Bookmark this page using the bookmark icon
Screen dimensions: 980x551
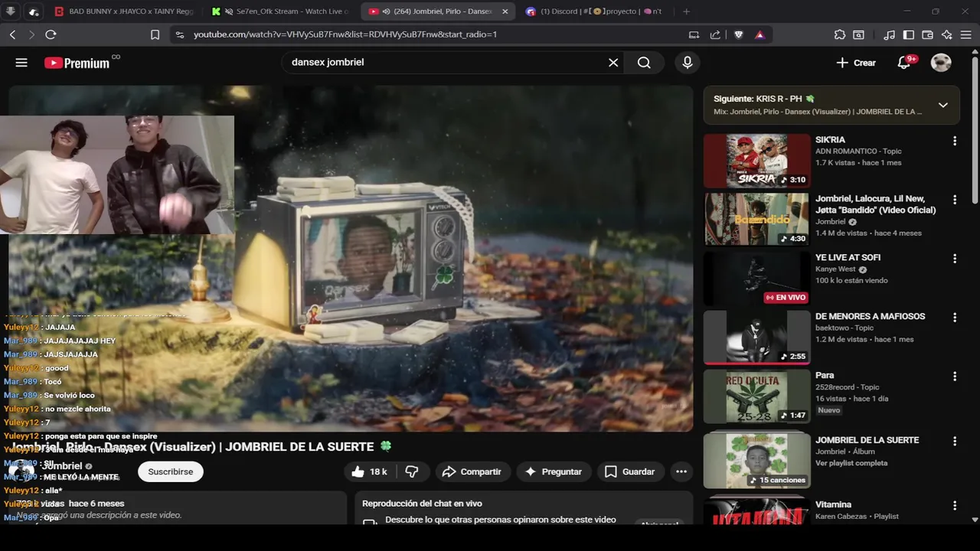point(155,34)
